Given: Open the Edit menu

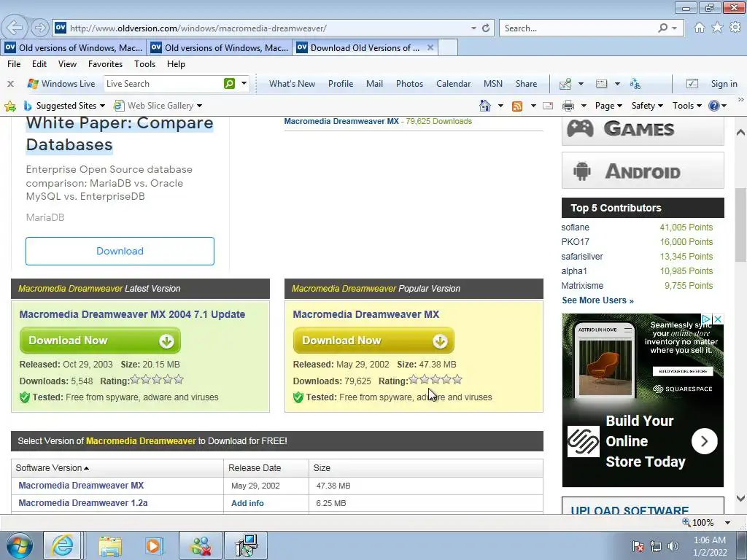Looking at the screenshot, I should (39, 64).
